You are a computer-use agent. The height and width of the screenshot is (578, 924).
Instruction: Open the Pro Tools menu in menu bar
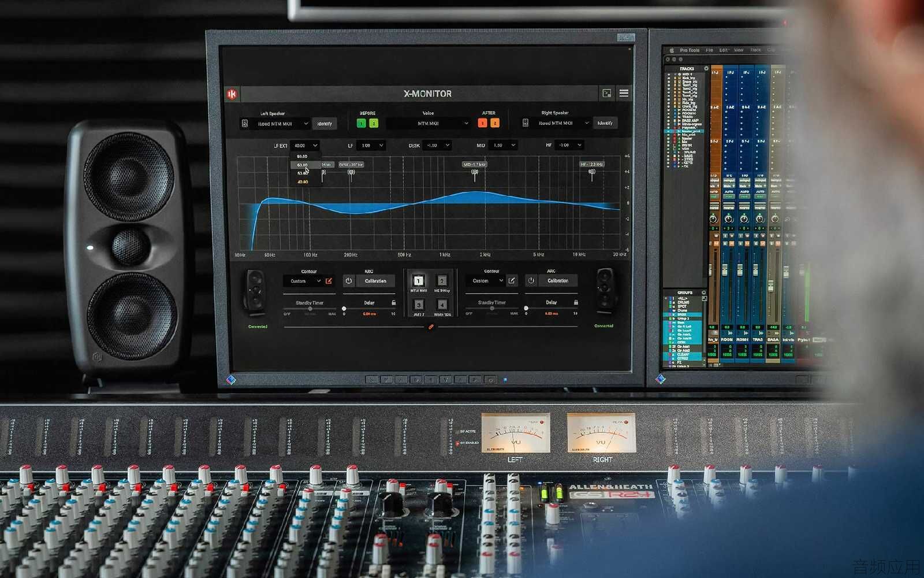tap(690, 50)
